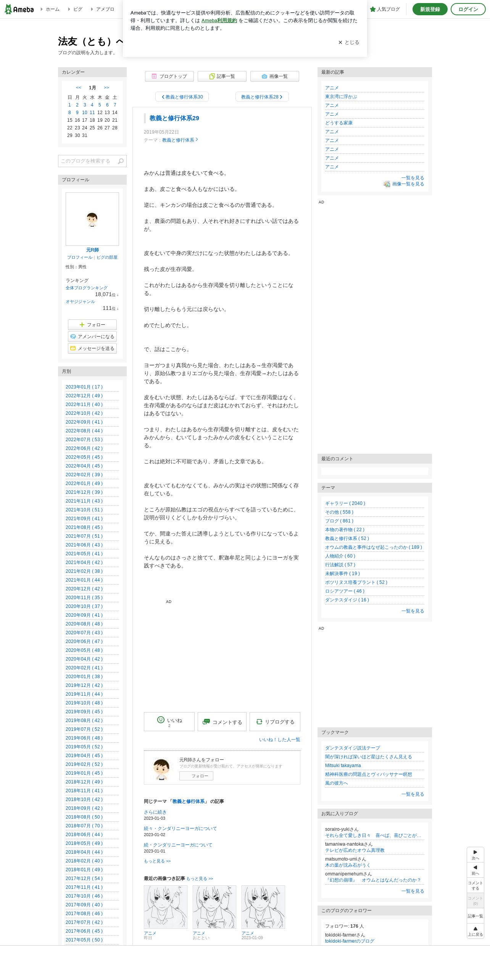This screenshot has width=490, height=980.
Task: Open recent article 東京湾に浮かぶ
Action: point(341,97)
